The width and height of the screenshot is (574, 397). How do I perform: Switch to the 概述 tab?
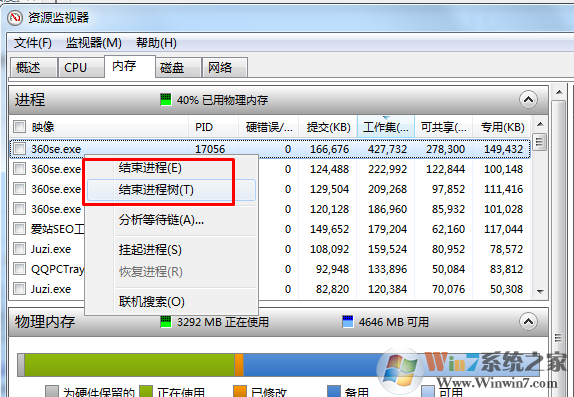(x=33, y=67)
